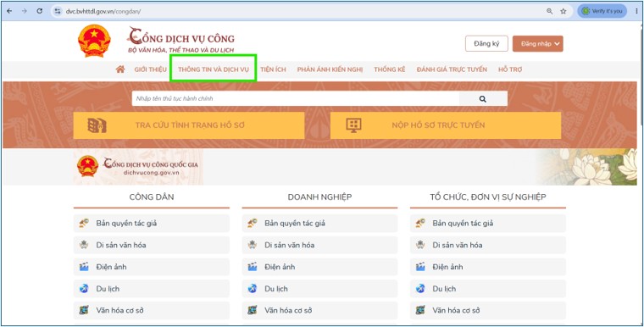Image resolution: width=644 pixels, height=327 pixels.
Task: Open Bản quyền tác giả under Tổ chức
Action: (488, 223)
